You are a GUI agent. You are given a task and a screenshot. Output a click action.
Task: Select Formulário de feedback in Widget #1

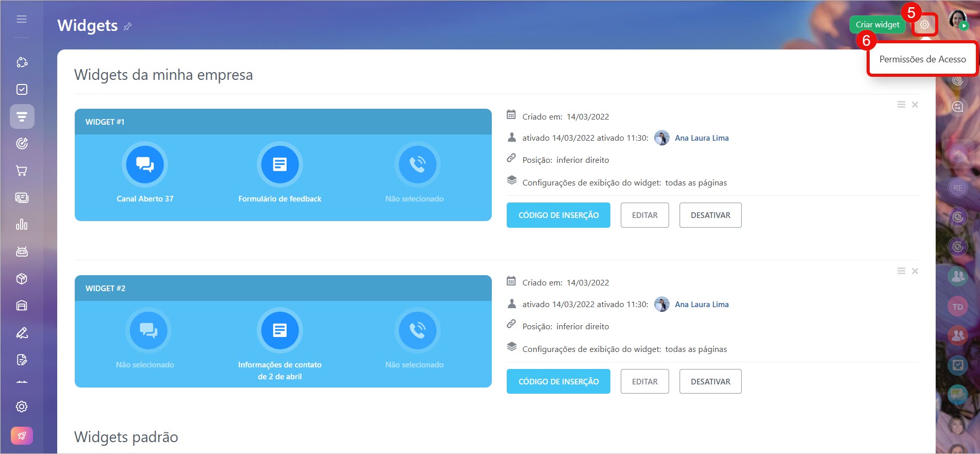click(279, 164)
